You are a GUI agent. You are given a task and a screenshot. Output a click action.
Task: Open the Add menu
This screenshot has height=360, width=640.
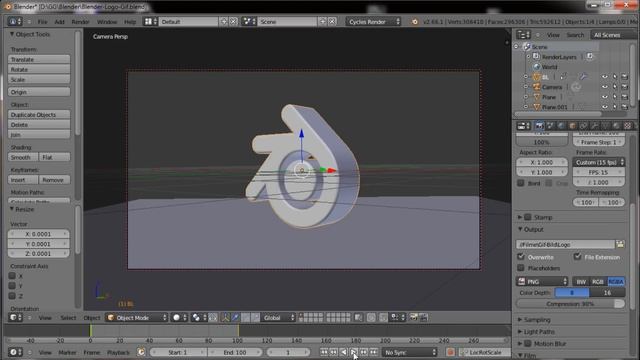[x=60, y=22]
